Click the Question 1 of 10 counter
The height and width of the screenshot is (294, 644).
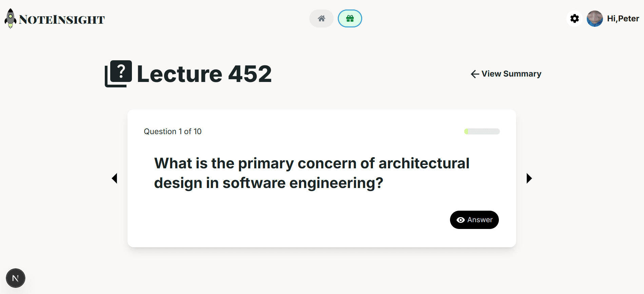[173, 131]
